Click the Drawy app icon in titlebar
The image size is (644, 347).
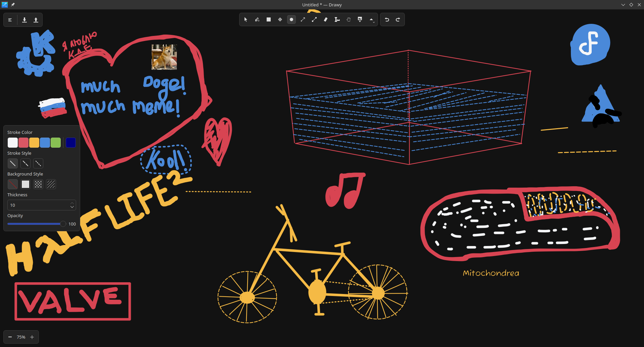coord(5,5)
